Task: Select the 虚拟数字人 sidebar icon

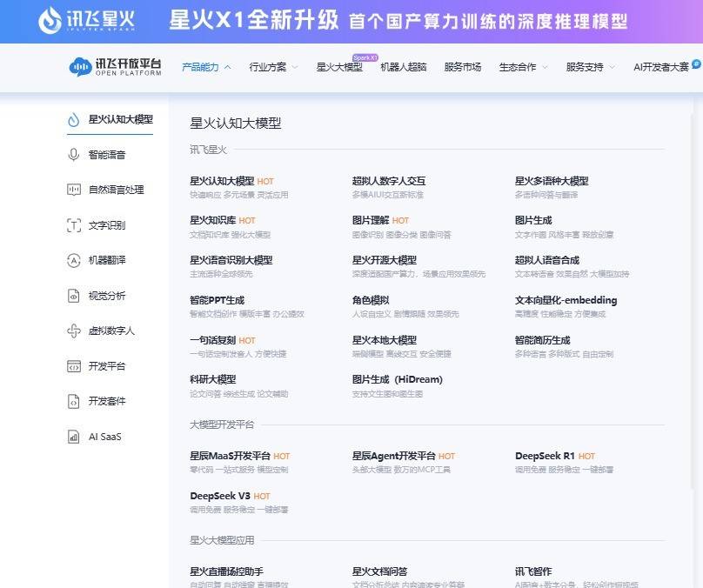Action: [x=74, y=331]
